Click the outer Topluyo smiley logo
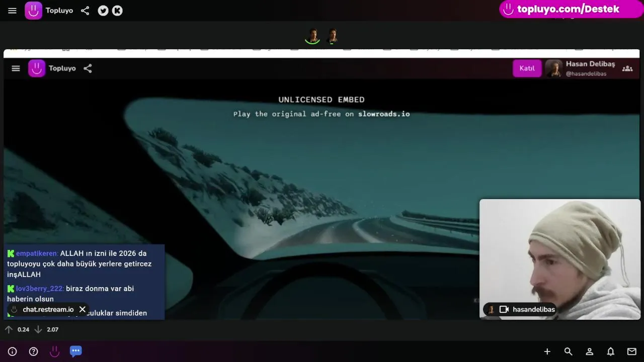Image resolution: width=644 pixels, height=362 pixels. point(34,11)
